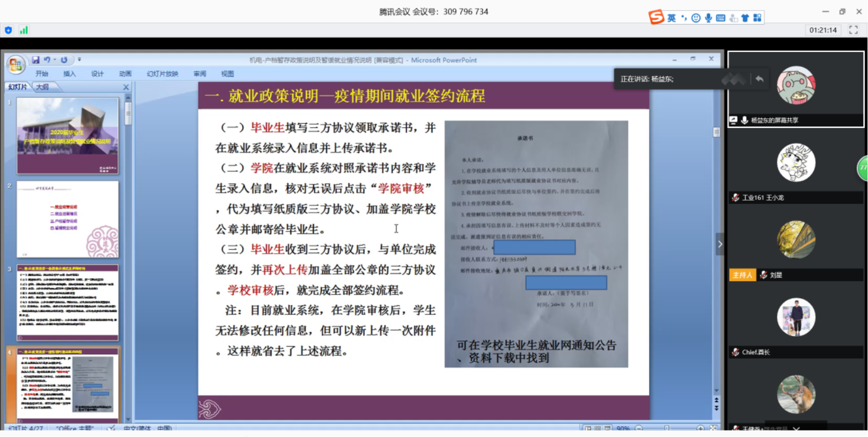The image size is (868, 437).
Task: Open the Customize Quick Access Toolbar dropdown
Action: (79, 60)
